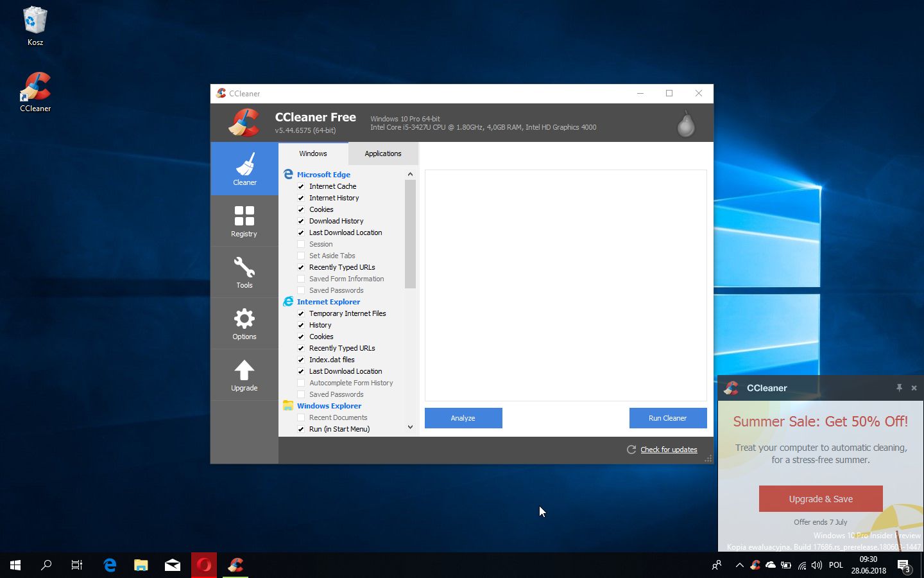This screenshot has width=924, height=578.
Task: Switch to the Applications tab
Action: (x=382, y=153)
